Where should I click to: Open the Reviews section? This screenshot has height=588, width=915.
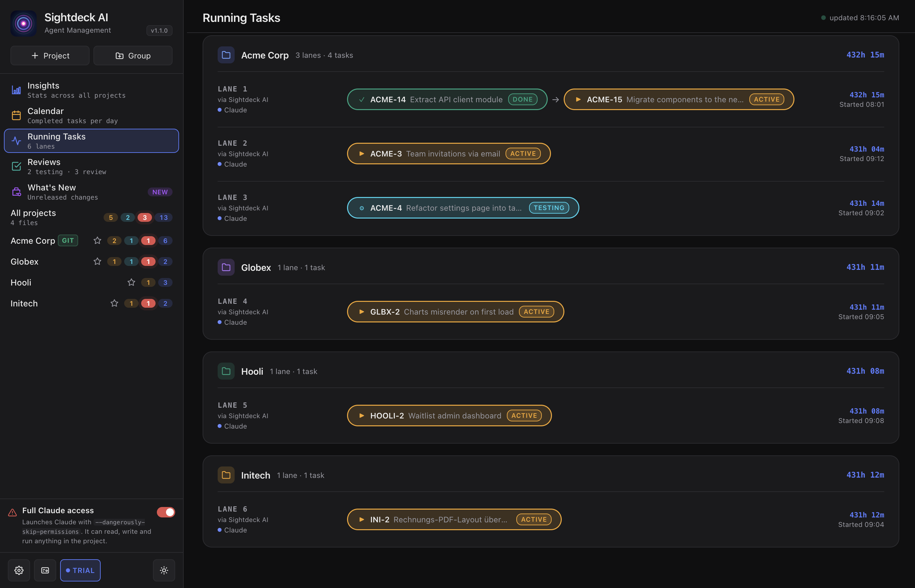tap(91, 166)
